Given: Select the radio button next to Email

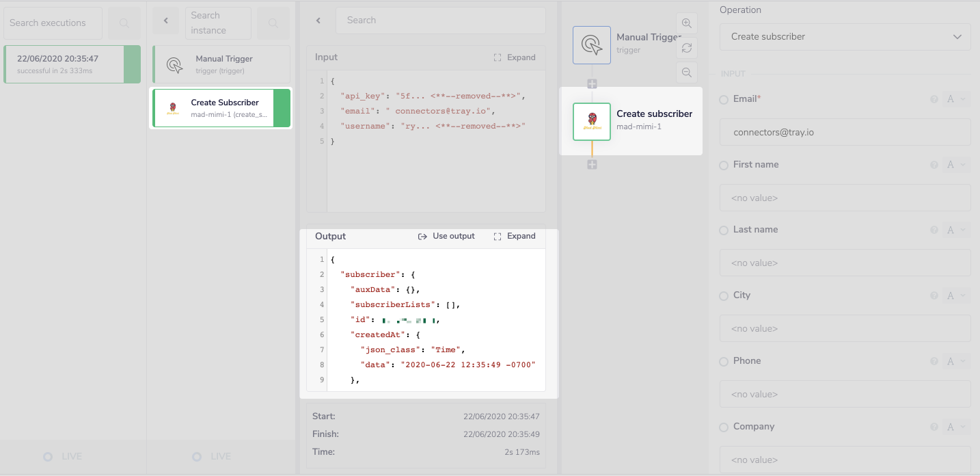Looking at the screenshot, I should tap(724, 100).
